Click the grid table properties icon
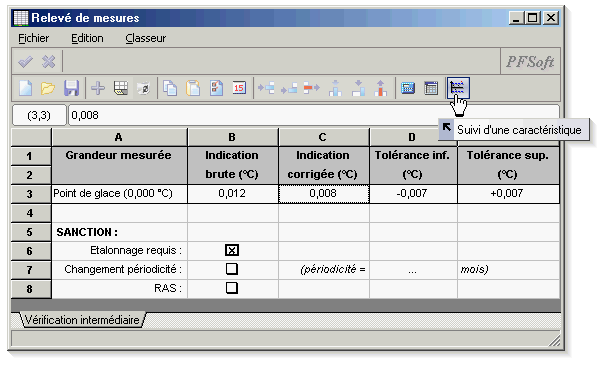 (x=121, y=88)
